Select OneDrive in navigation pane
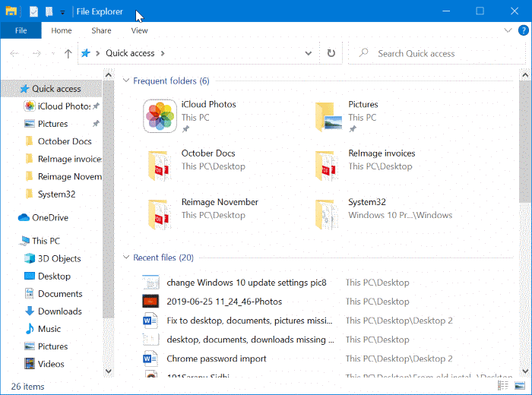Image resolution: width=532 pixels, height=395 pixels. [x=43, y=218]
